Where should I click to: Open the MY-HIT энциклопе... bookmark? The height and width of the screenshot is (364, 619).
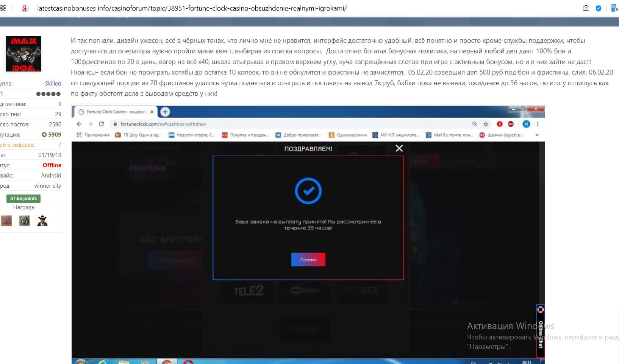coord(396,135)
